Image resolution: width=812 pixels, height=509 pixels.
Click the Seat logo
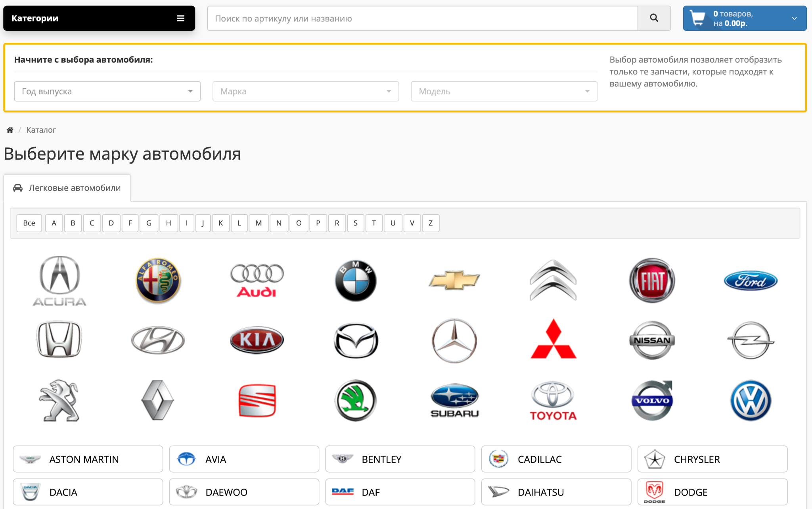tap(257, 400)
